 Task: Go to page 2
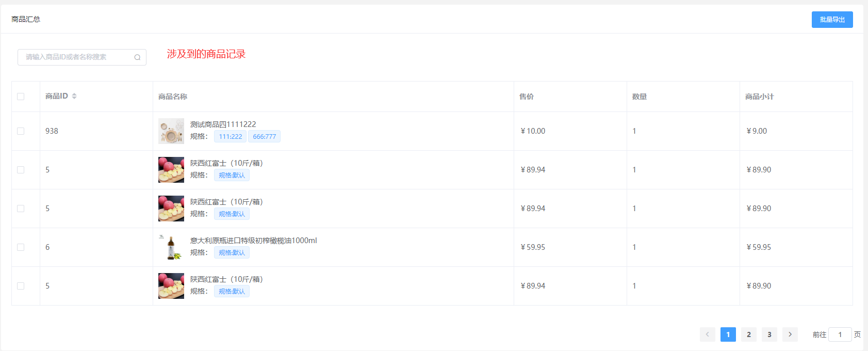pyautogui.click(x=748, y=334)
